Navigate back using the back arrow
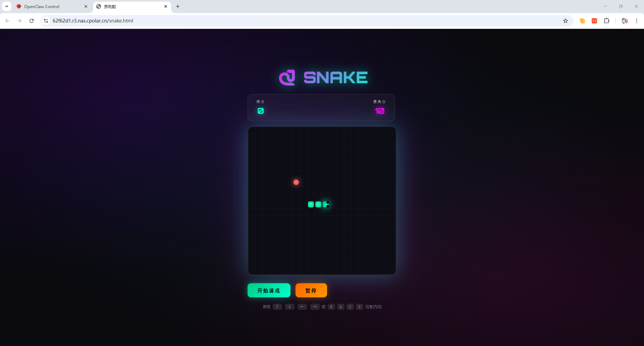Screen dimensions: 644x346 point(7,21)
